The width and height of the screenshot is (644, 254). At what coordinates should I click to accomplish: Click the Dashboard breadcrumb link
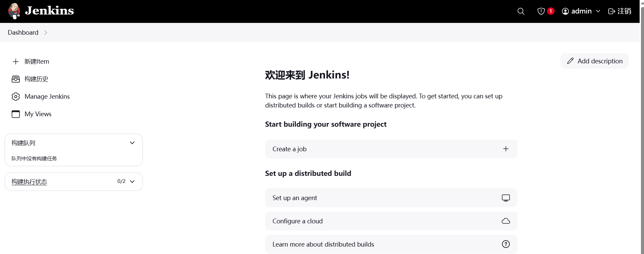[x=23, y=32]
